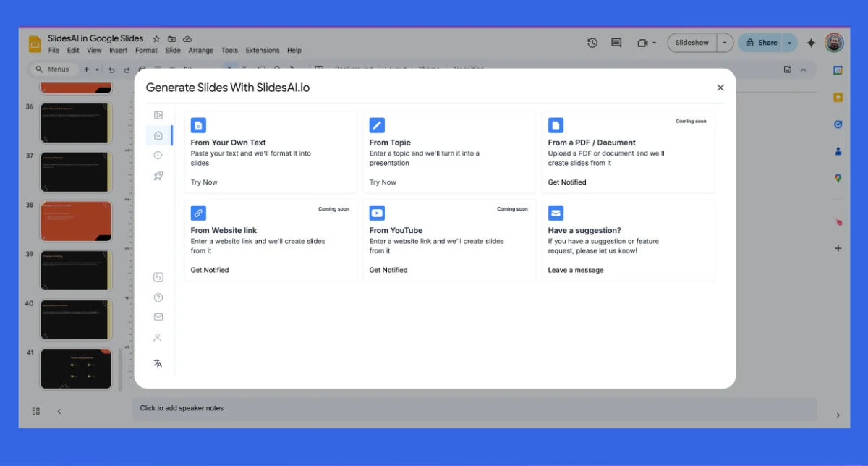Click the history clock icon in SlidesAI sidebar

click(158, 155)
